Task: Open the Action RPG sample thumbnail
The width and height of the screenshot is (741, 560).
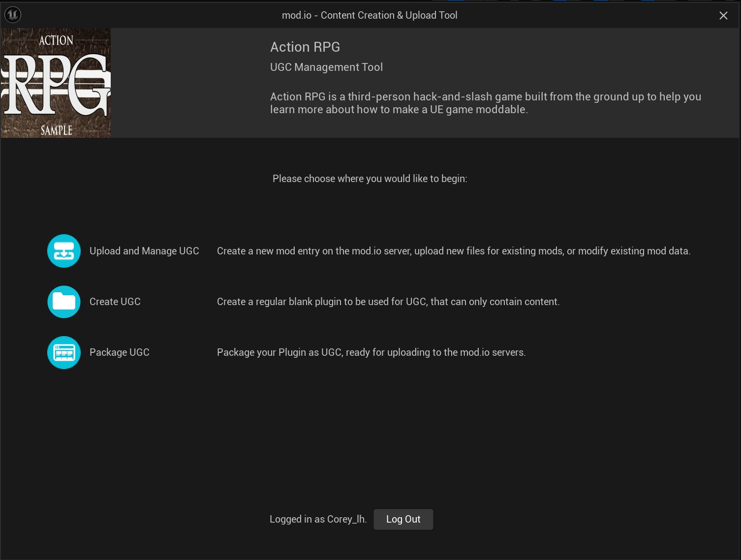Action: point(56,82)
